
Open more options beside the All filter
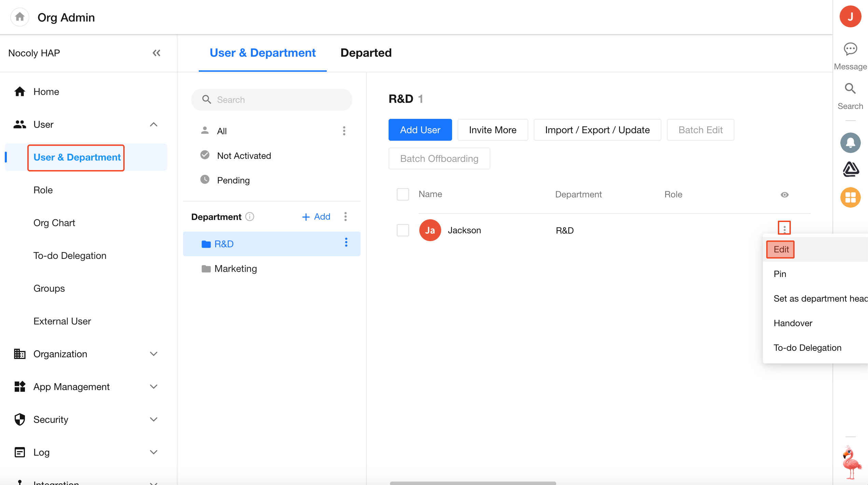click(344, 131)
